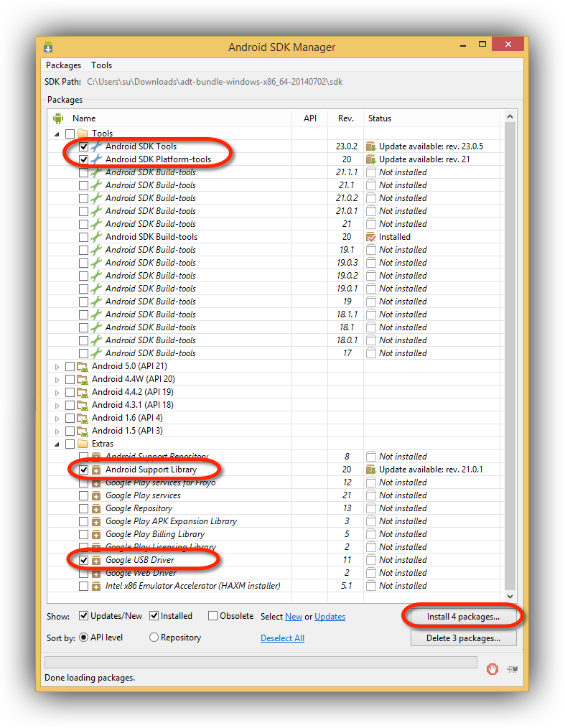Open the Tools menu
Image resolution: width=565 pixels, height=728 pixels.
pyautogui.click(x=101, y=65)
